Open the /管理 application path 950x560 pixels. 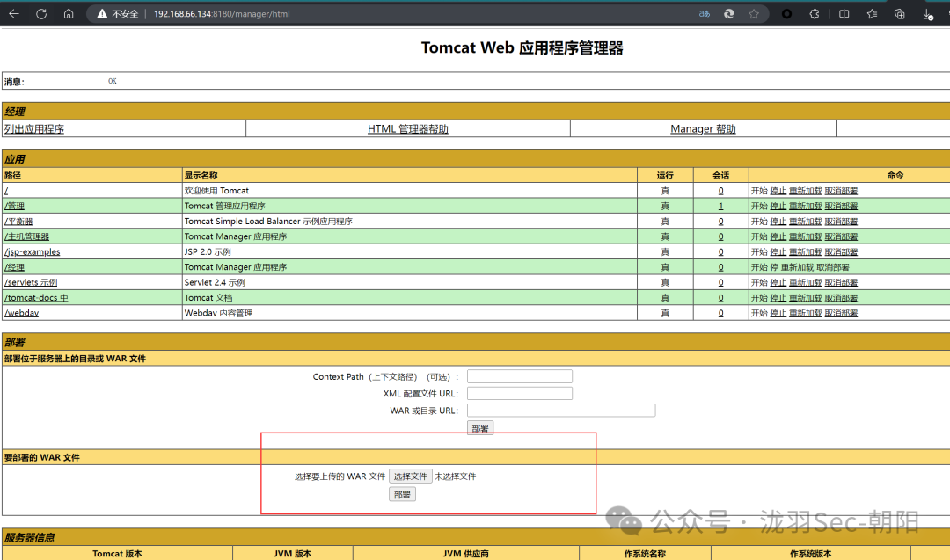15,206
